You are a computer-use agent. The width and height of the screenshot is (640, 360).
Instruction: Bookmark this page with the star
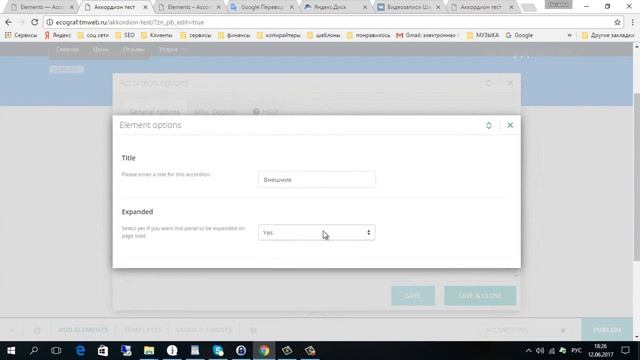(x=617, y=22)
